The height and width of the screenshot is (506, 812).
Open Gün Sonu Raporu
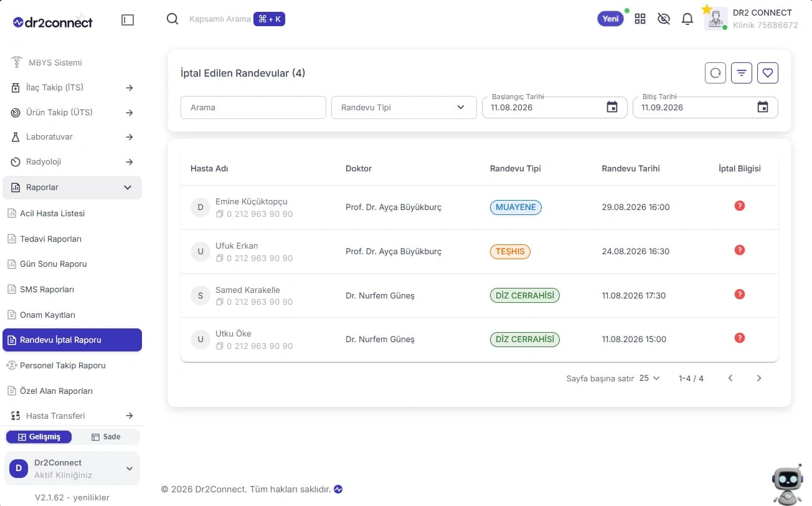click(x=72, y=264)
